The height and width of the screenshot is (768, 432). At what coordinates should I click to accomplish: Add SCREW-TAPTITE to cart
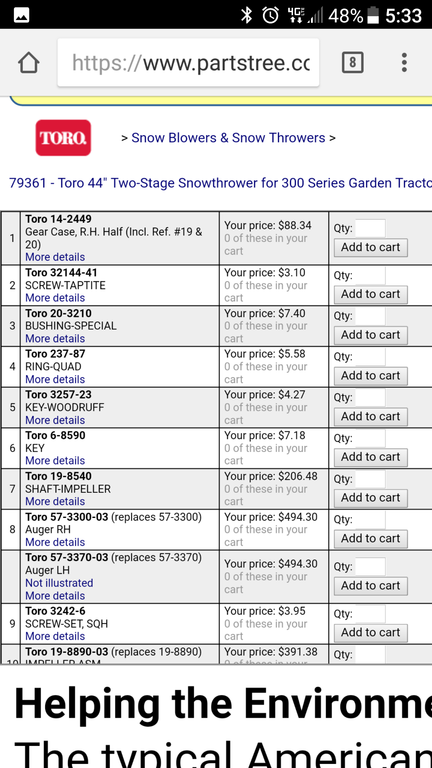tap(371, 294)
